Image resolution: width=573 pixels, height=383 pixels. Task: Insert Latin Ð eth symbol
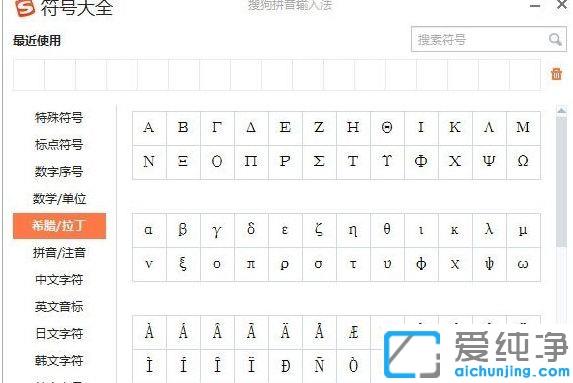pos(285,366)
